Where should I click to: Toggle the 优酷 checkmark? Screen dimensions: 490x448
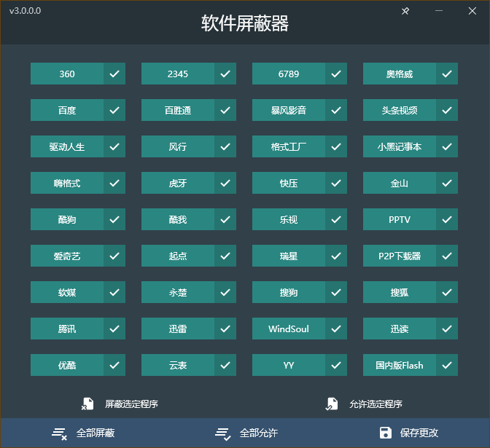point(114,365)
